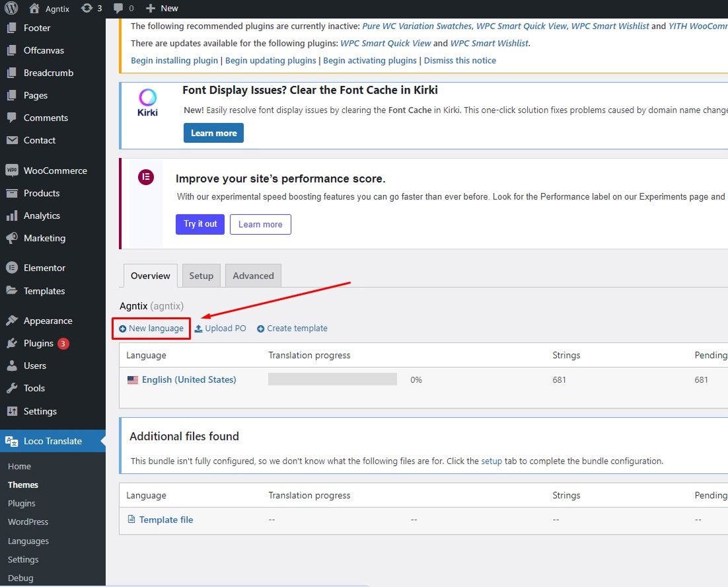Open Plugins menu with 3 updates badge
This screenshot has width=728, height=587.
coord(38,343)
